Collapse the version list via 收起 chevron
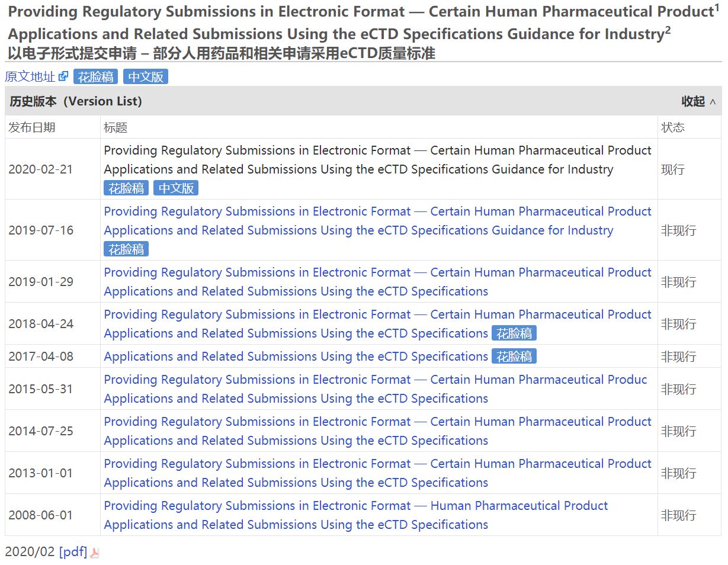Screen dimensions: 728x565 713,102
